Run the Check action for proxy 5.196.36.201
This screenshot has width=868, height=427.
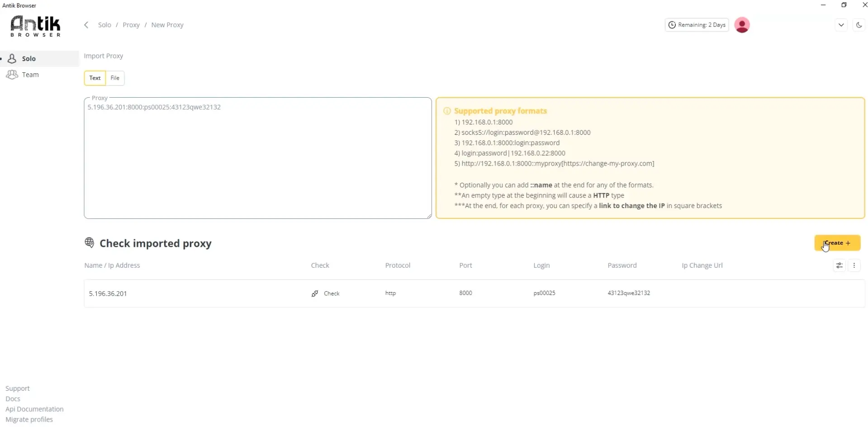332,293
